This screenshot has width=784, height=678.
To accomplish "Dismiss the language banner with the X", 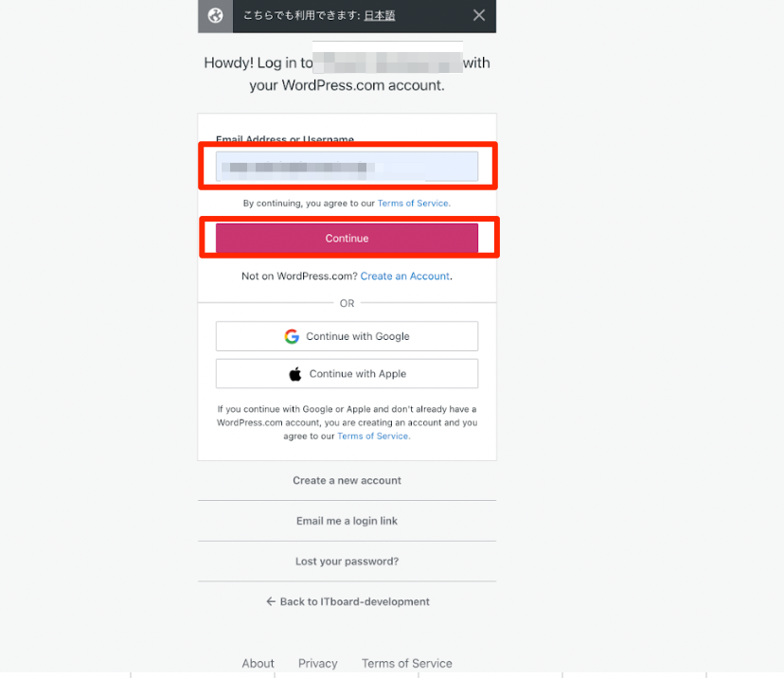I will (479, 15).
